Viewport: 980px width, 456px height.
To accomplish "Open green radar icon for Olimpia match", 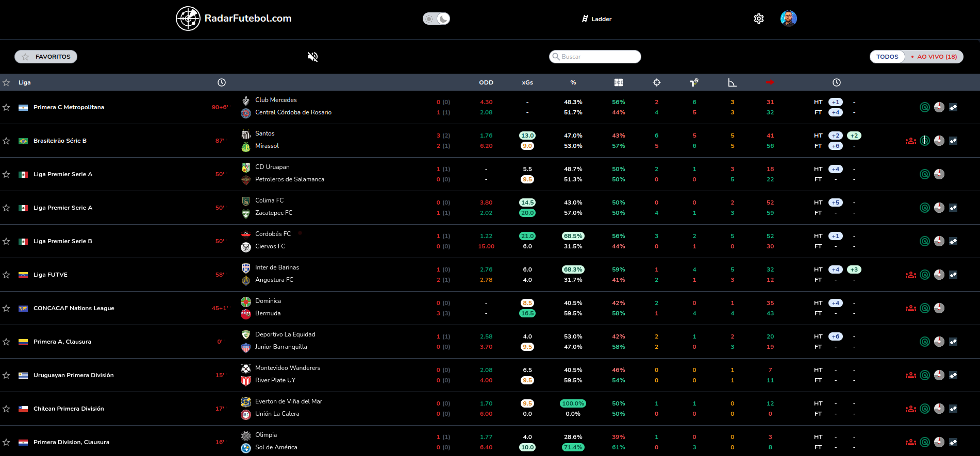I will (x=925, y=442).
